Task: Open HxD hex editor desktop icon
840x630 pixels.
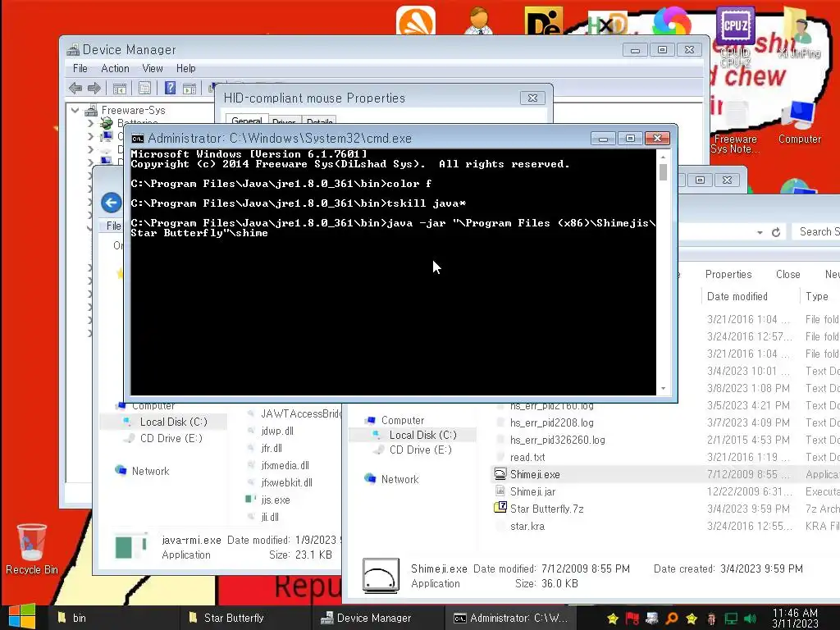Action: (607, 22)
